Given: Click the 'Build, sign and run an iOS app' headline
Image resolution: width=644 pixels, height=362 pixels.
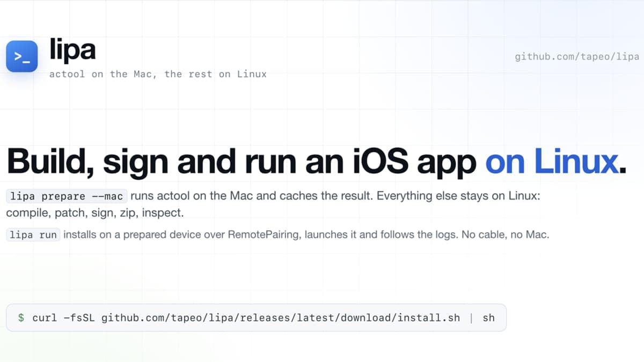Looking at the screenshot, I should pyautogui.click(x=242, y=161).
